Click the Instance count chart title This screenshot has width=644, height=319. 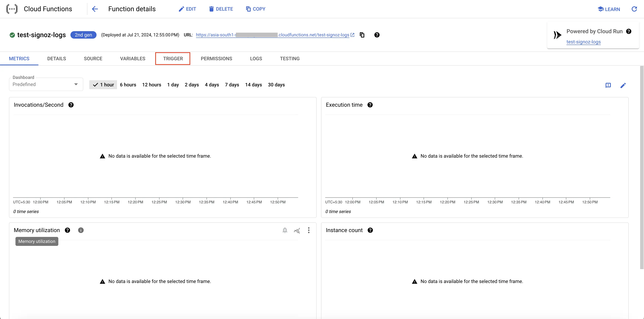coord(344,230)
